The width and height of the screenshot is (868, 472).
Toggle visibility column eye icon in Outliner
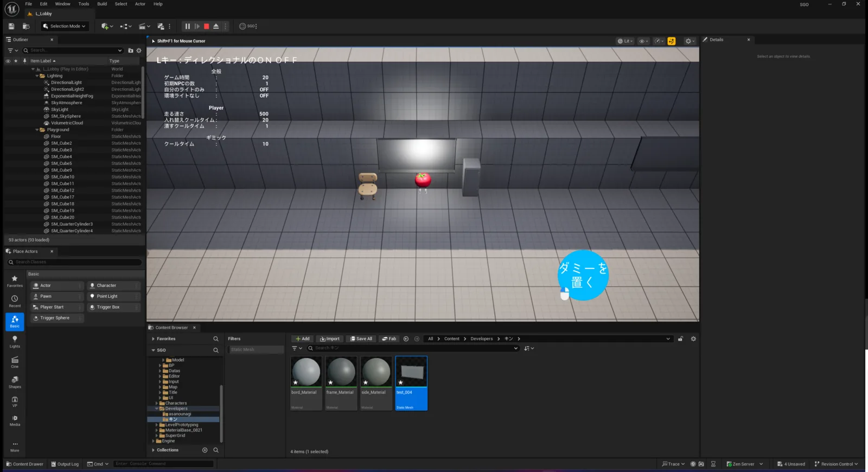[8, 61]
